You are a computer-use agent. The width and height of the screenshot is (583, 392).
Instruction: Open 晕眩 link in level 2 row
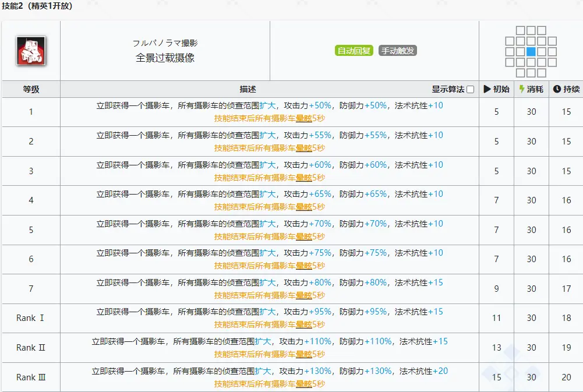tap(304, 148)
